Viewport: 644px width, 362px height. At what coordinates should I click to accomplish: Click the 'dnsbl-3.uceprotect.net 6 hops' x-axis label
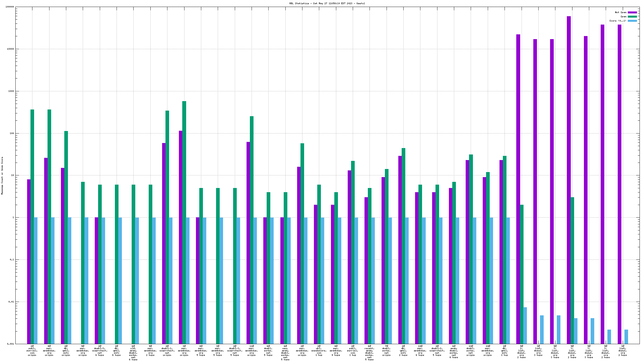tap(100, 351)
